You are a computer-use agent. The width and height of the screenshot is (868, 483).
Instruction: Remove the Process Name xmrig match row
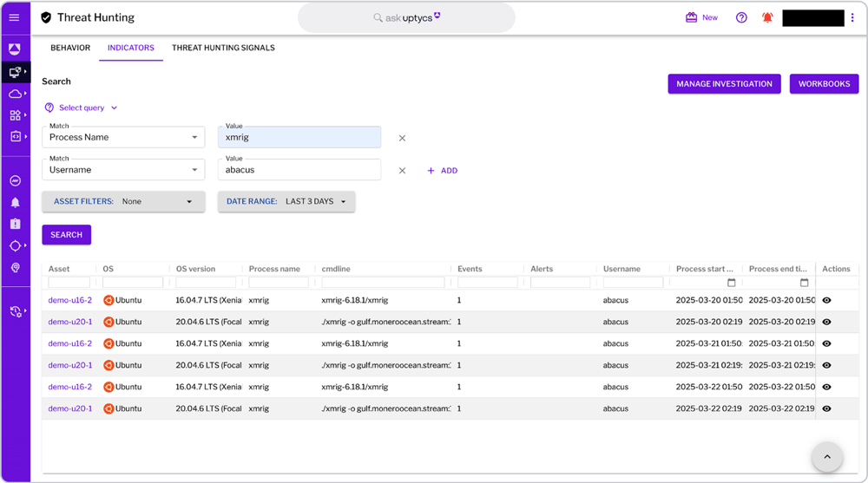[403, 139]
